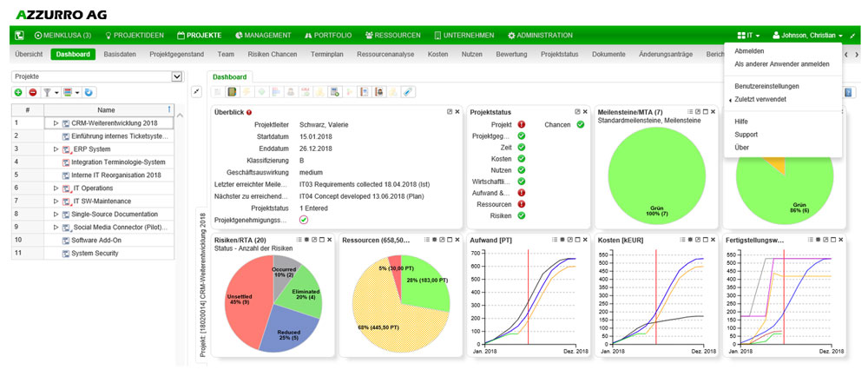This screenshot has width=868, height=370.
Task: Click the red Projekt status indicator
Action: (521, 124)
